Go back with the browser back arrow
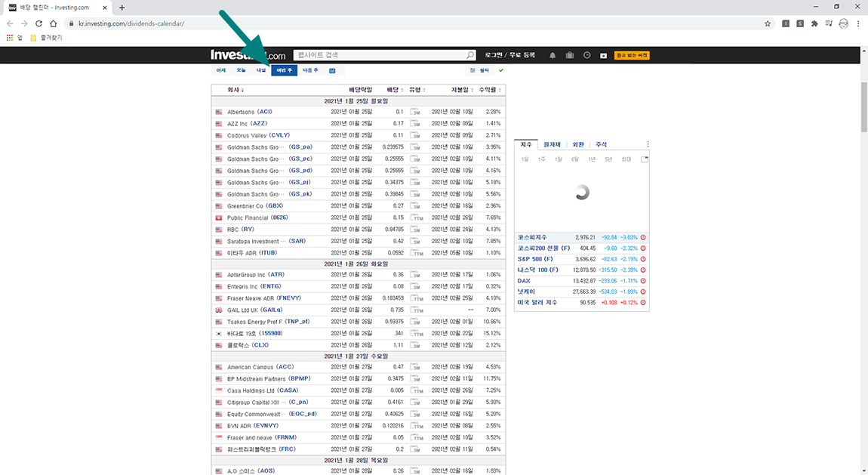Image resolution: width=868 pixels, height=475 pixels. pos(10,23)
